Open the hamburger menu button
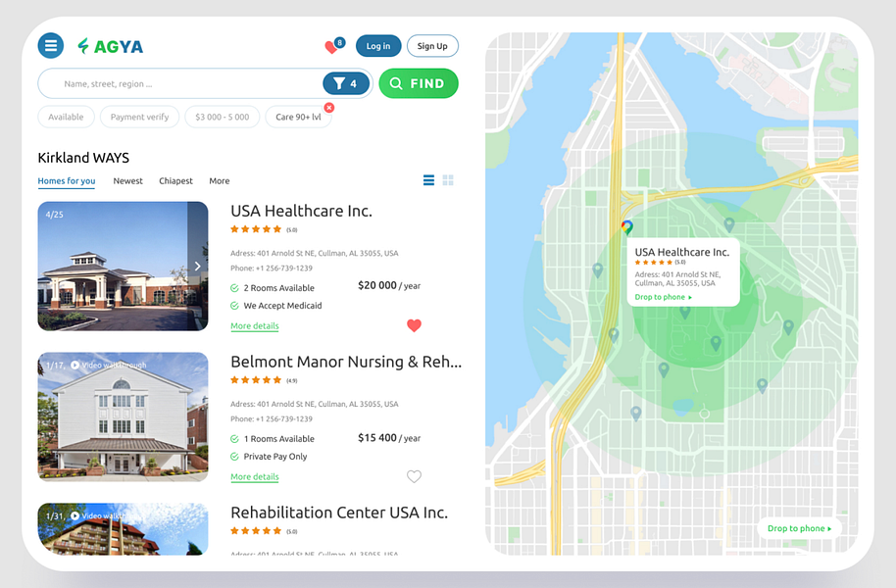Viewport: 896px width, 588px height. pos(50,46)
